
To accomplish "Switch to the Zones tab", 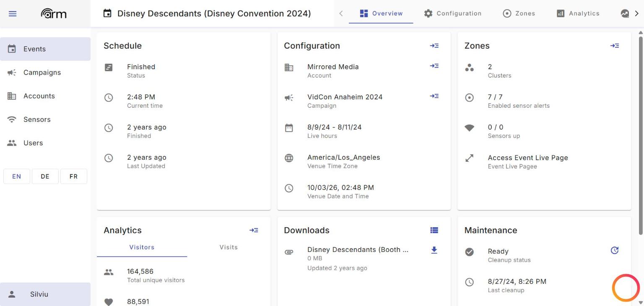I will pyautogui.click(x=519, y=13).
